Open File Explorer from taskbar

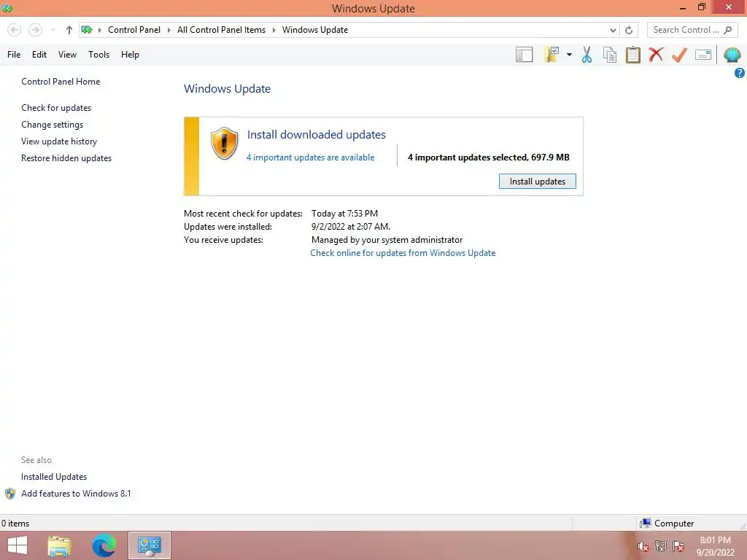pos(59,545)
